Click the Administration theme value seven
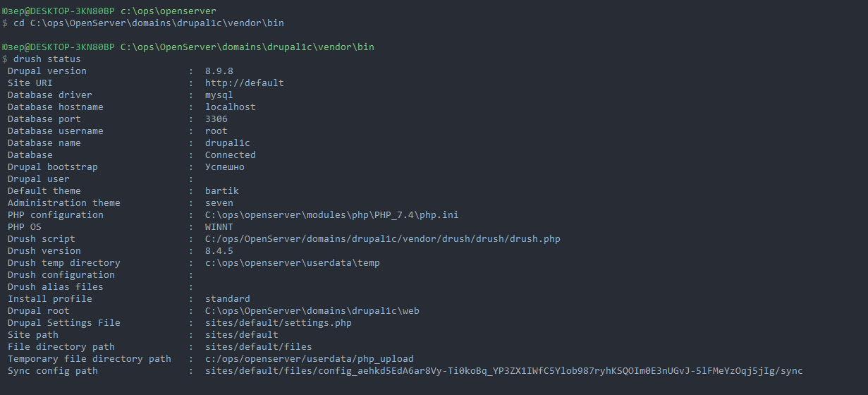 (x=219, y=203)
